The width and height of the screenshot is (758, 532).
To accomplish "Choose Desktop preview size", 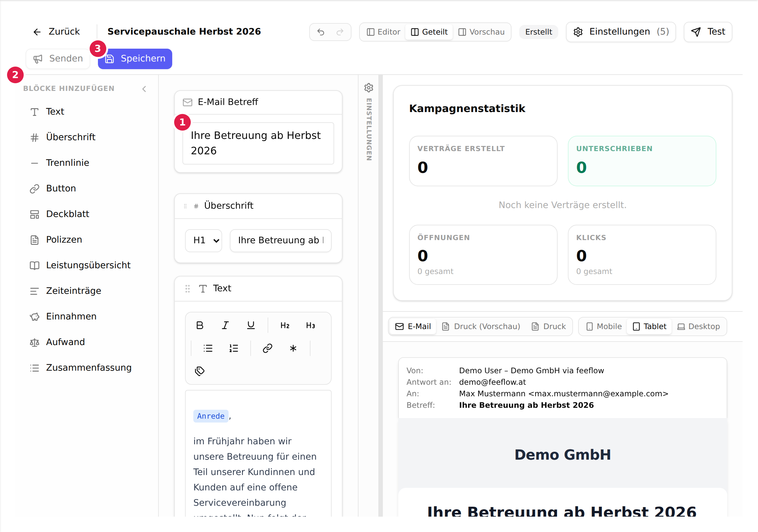I will pos(698,326).
